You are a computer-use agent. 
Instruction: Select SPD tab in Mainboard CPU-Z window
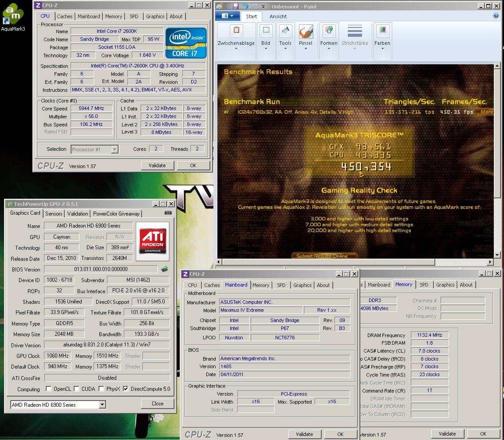[x=281, y=285]
